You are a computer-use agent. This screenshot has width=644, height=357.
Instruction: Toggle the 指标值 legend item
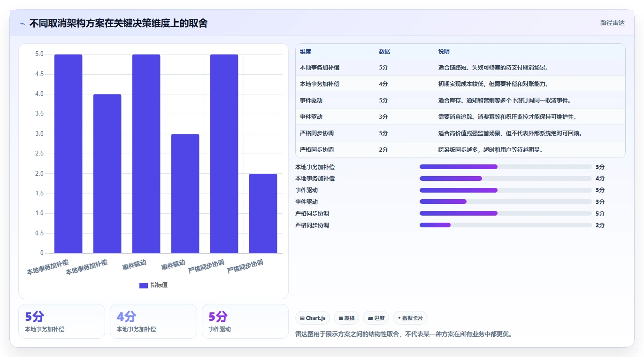point(153,285)
